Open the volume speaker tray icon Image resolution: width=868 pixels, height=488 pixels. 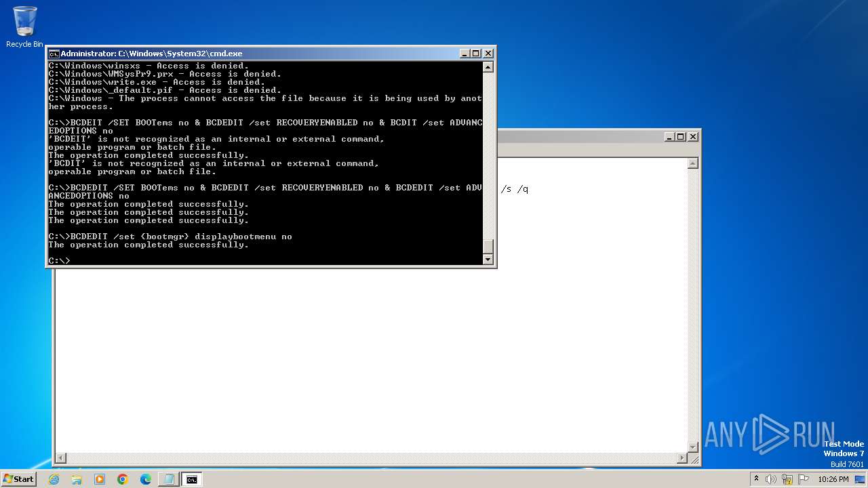771,479
